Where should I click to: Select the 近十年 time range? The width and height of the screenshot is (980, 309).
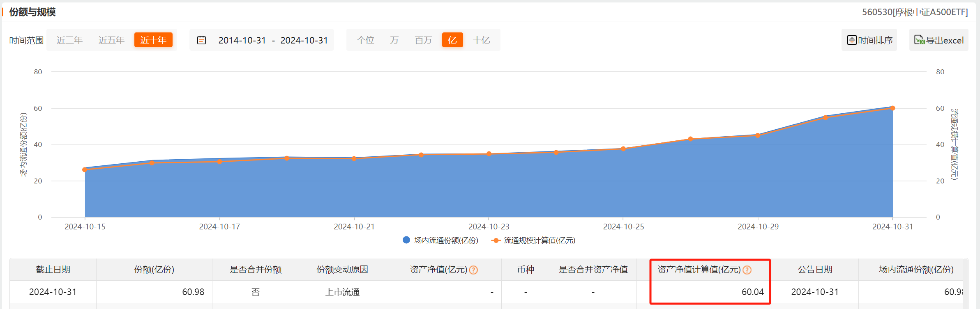[153, 40]
